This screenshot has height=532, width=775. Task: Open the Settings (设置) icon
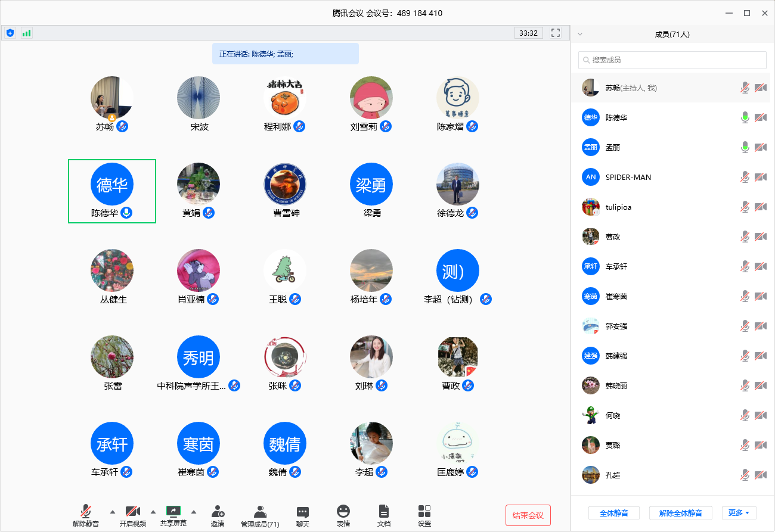(424, 512)
